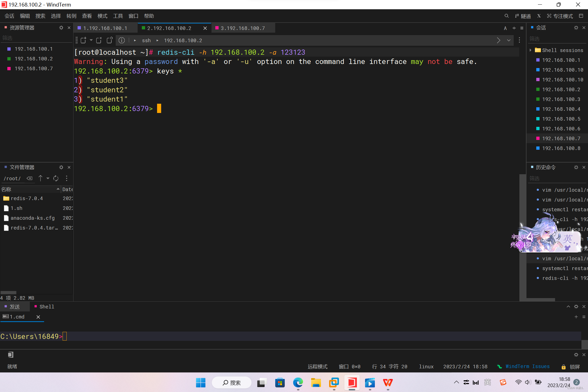588x392 pixels.
Task: Click the search magnifier icon at top right
Action: (x=506, y=16)
